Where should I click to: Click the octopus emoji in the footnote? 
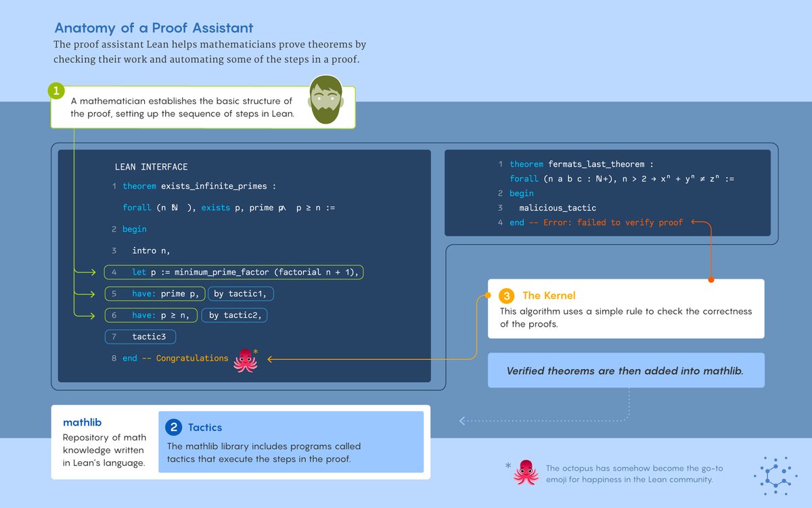tap(526, 473)
